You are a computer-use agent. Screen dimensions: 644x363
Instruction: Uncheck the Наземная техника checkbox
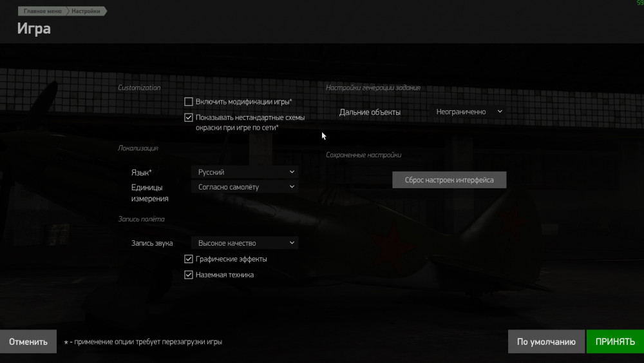[x=189, y=275]
